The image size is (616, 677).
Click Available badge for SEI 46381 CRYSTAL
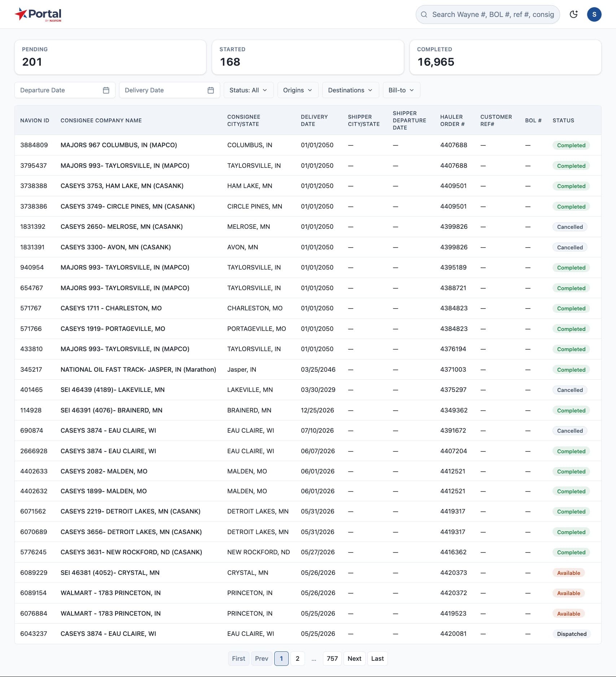[569, 573]
